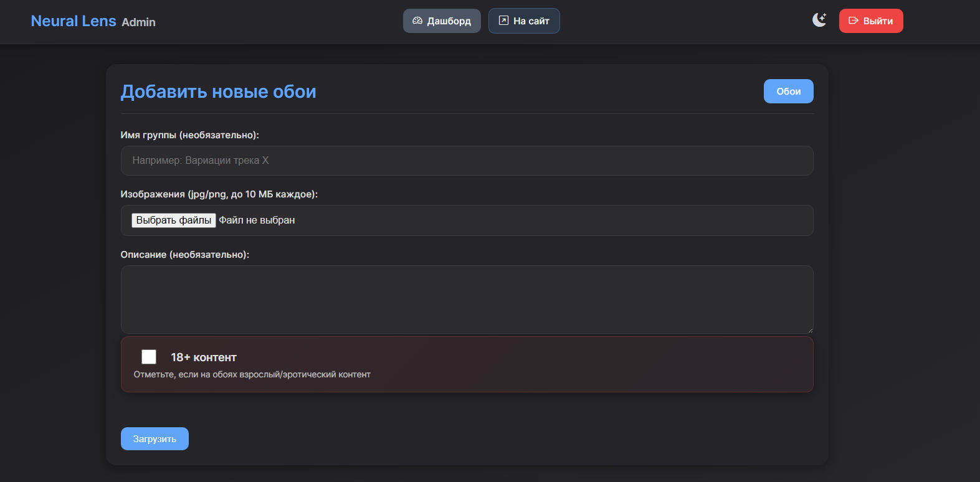Focus the Имя группы text field

[x=467, y=161]
